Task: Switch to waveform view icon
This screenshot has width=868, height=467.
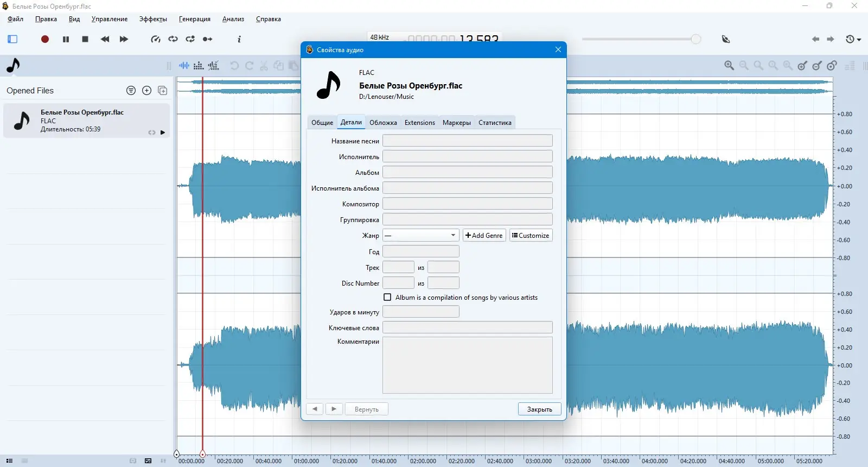Action: (x=184, y=66)
